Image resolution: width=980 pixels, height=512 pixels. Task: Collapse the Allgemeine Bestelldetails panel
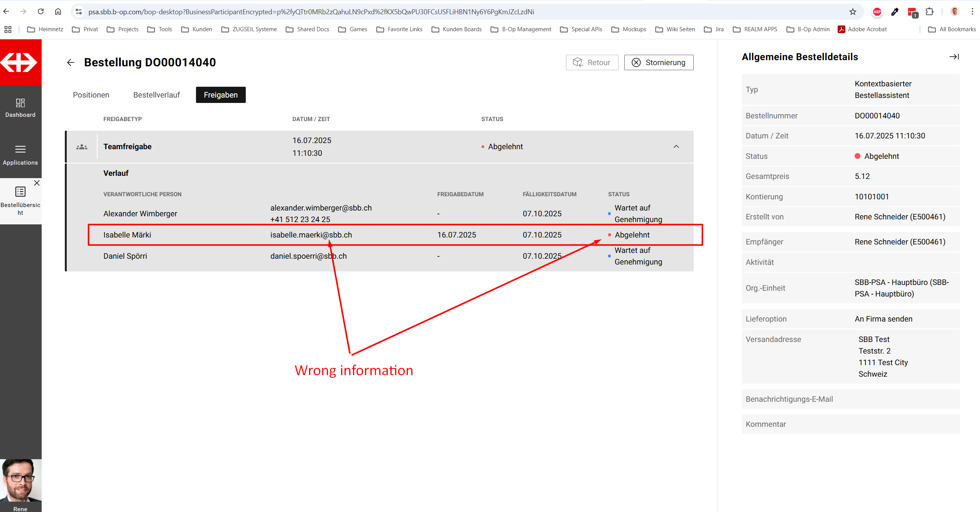[x=954, y=57]
